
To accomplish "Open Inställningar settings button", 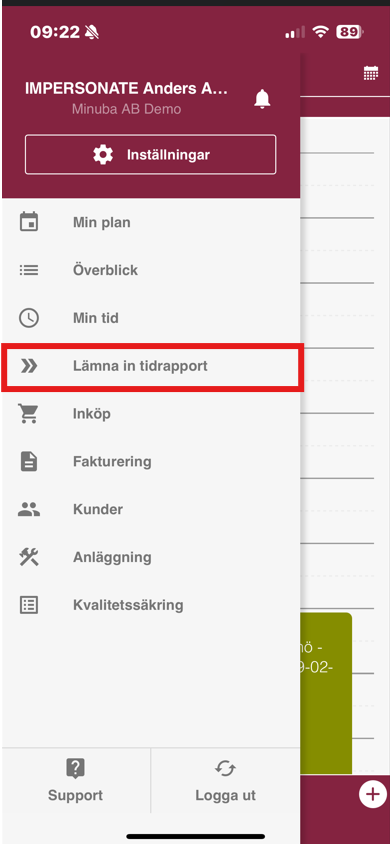I will (x=151, y=155).
